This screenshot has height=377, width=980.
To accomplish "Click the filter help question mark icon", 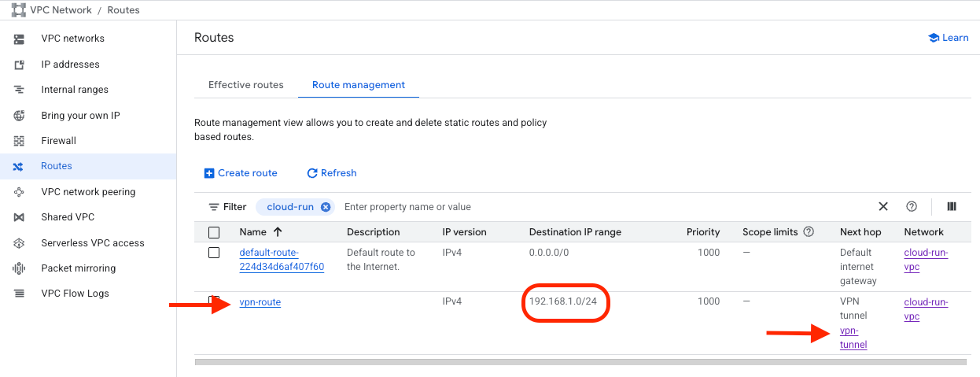I will 912,207.
